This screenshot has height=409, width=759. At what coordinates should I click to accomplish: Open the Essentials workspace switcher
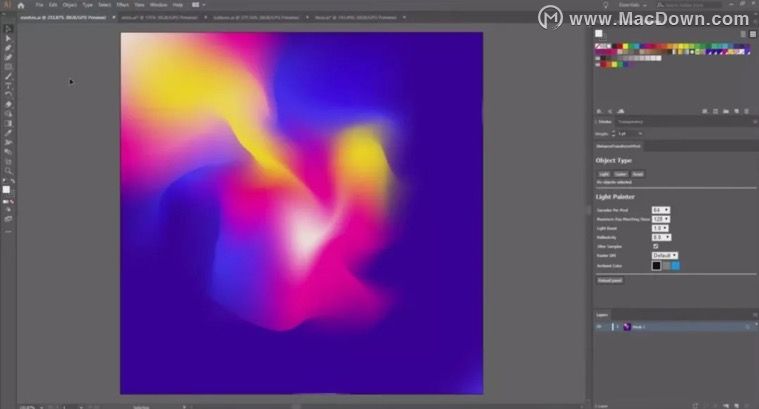pyautogui.click(x=632, y=5)
